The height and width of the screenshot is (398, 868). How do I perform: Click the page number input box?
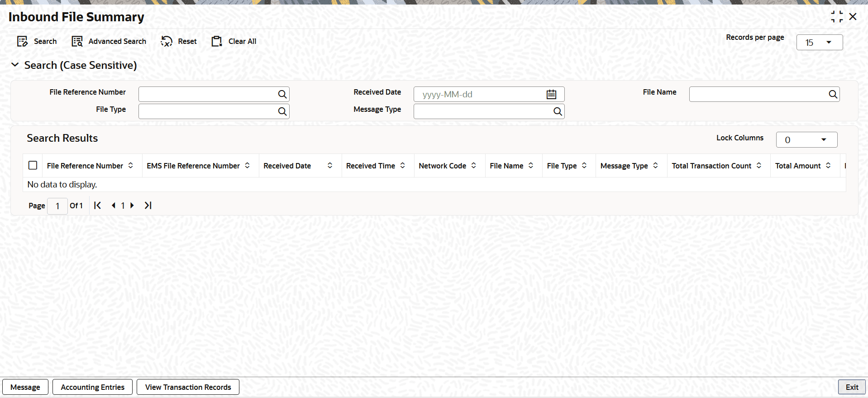[57, 206]
